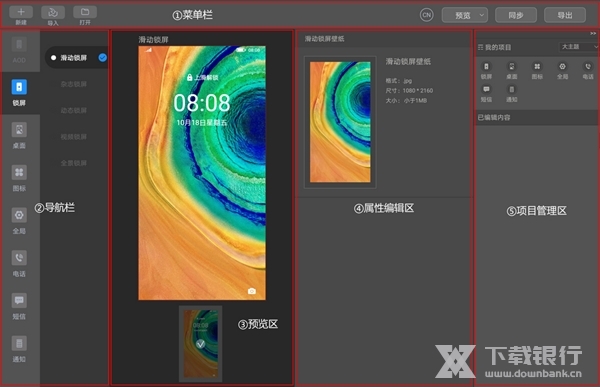600x387 pixels.
Task: Click the 导出 button
Action: (565, 15)
